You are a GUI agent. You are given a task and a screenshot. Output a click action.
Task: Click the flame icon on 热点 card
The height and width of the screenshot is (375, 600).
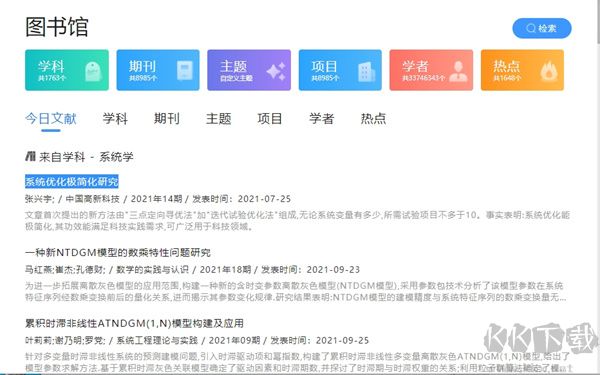click(549, 72)
